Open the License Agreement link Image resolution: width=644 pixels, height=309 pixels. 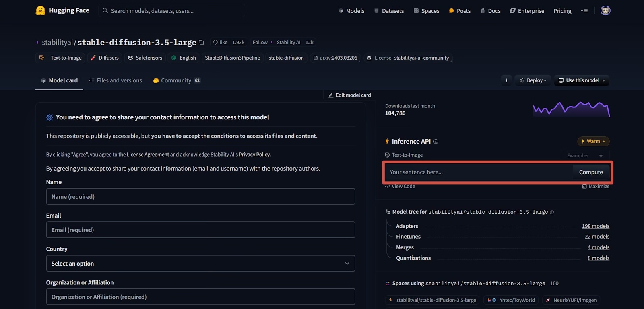[148, 154]
